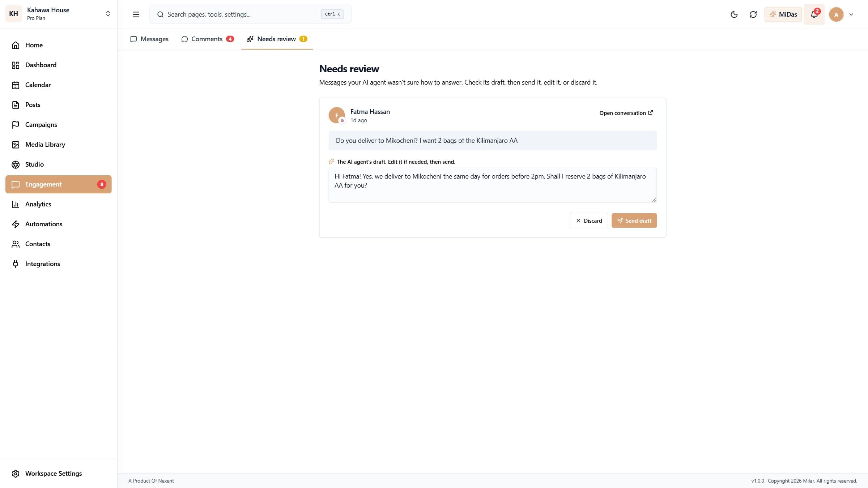Open conversation with Fatma Hassan
The height and width of the screenshot is (488, 868).
pyautogui.click(x=626, y=113)
